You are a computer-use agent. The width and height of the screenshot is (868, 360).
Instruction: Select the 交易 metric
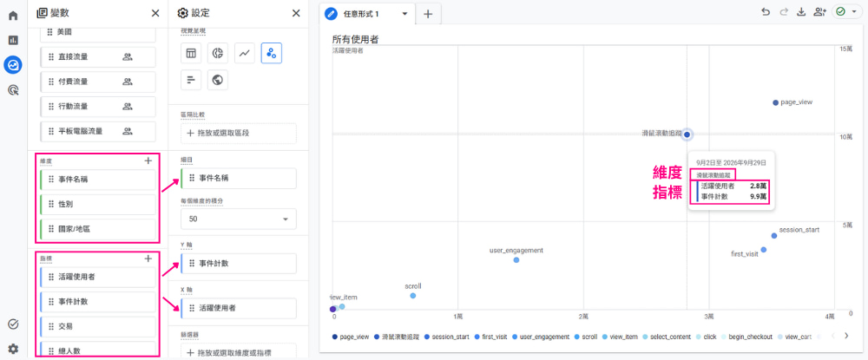[x=97, y=326]
